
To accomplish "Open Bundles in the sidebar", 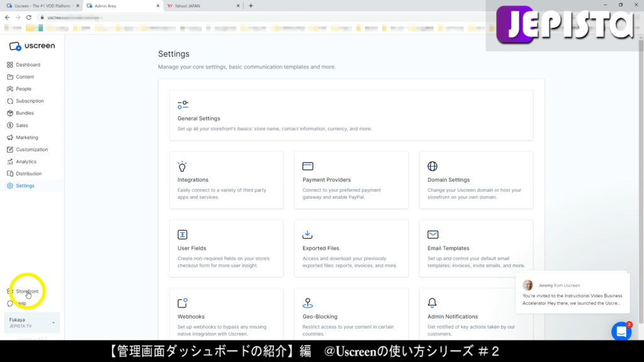I will (x=25, y=113).
